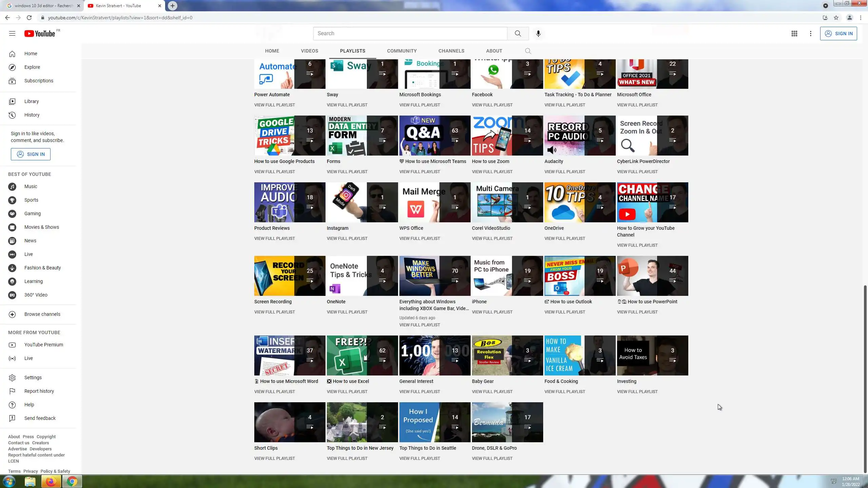View full playlist for How to use Zoom
The height and width of the screenshot is (488, 868).
[x=492, y=171]
